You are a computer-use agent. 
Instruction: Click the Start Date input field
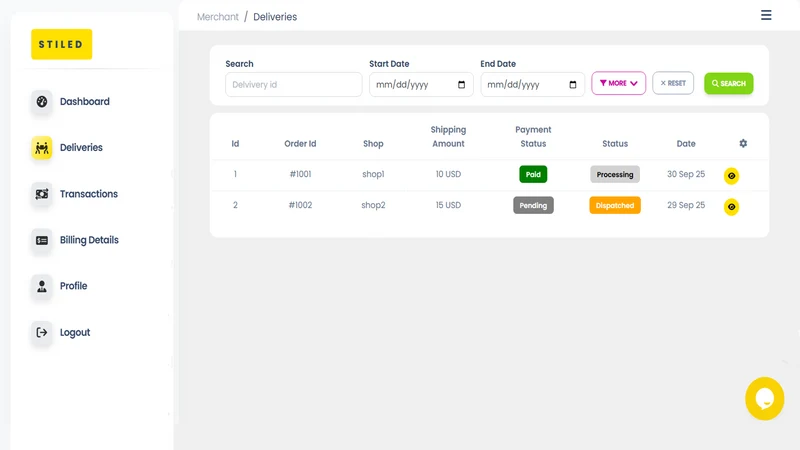pyautogui.click(x=421, y=85)
